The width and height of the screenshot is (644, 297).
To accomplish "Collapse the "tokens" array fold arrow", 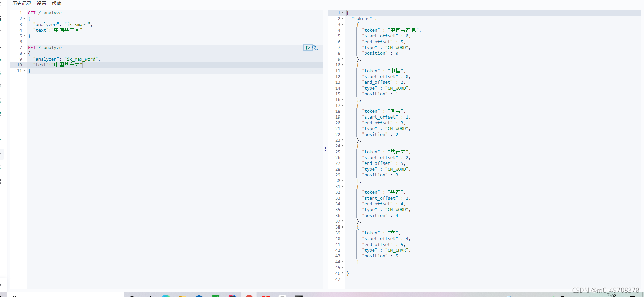I will point(343,19).
